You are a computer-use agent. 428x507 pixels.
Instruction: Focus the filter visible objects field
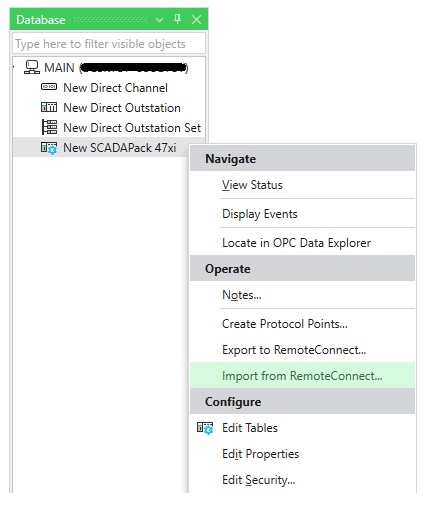[109, 44]
